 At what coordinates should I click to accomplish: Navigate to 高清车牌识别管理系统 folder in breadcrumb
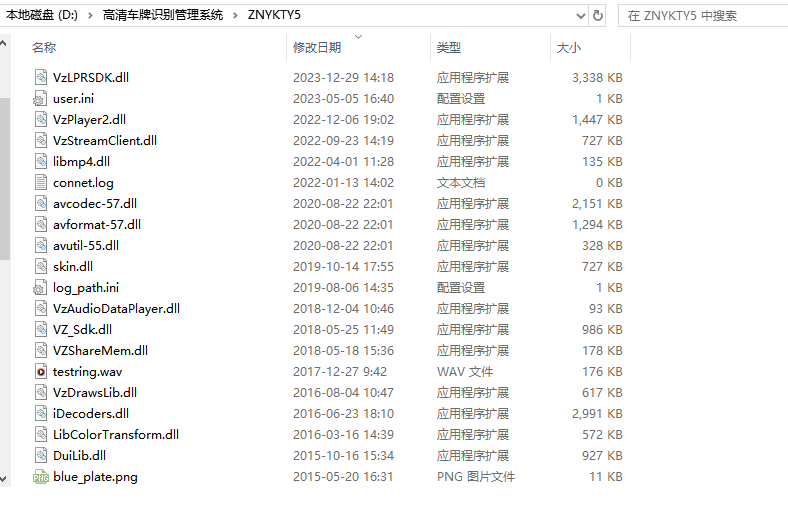coord(163,15)
